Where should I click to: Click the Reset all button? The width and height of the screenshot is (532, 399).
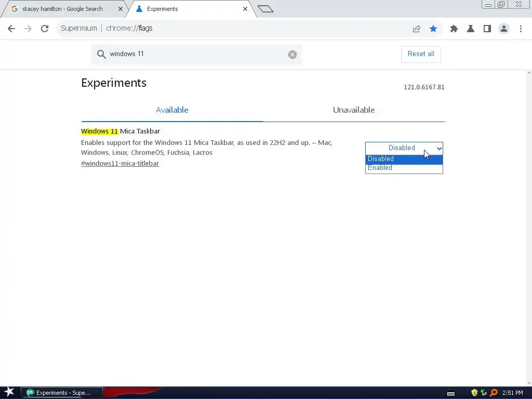[421, 54]
